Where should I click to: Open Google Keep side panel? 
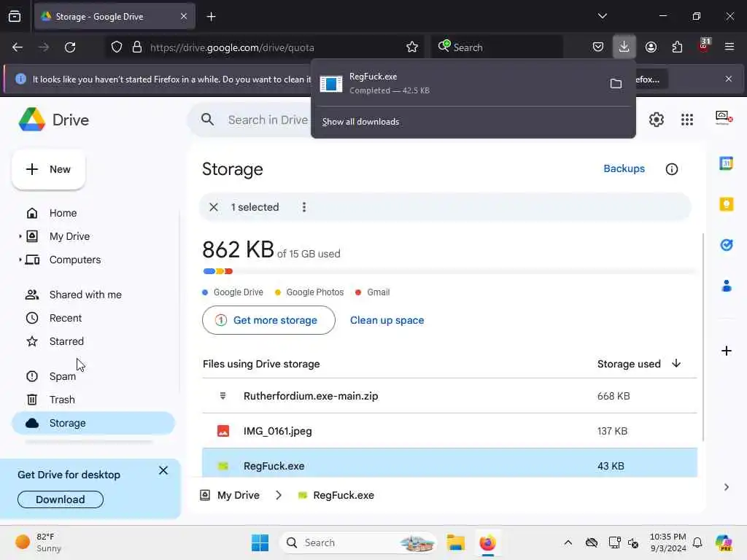tap(726, 204)
